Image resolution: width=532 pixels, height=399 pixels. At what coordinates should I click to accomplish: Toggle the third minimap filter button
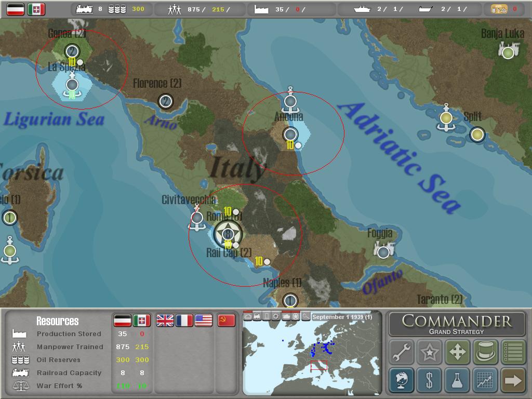(x=267, y=316)
